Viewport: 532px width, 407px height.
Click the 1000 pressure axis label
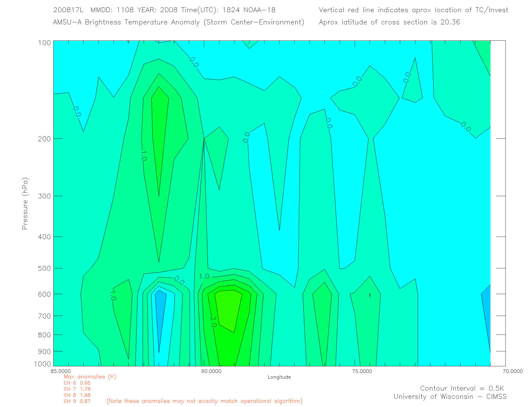pyautogui.click(x=42, y=364)
